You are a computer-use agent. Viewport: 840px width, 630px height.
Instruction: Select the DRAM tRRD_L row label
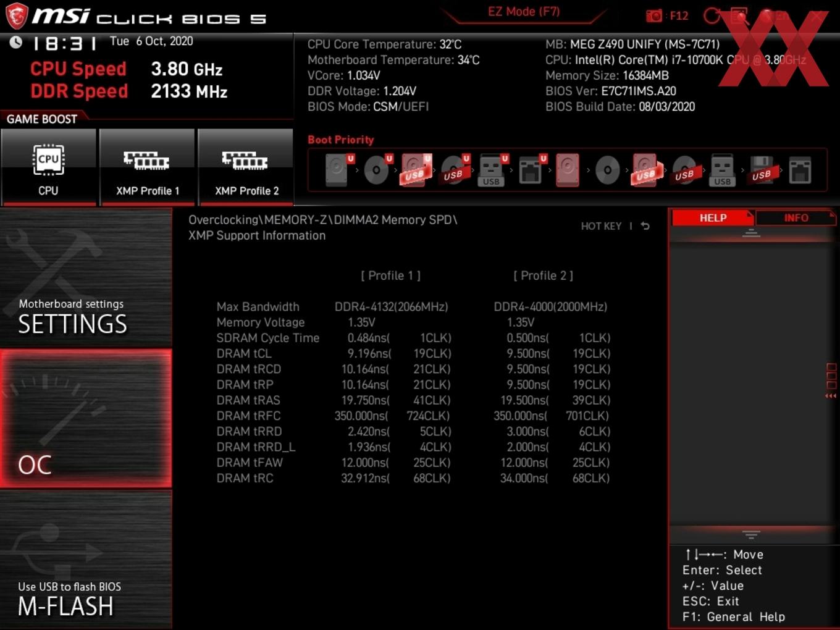point(256,447)
